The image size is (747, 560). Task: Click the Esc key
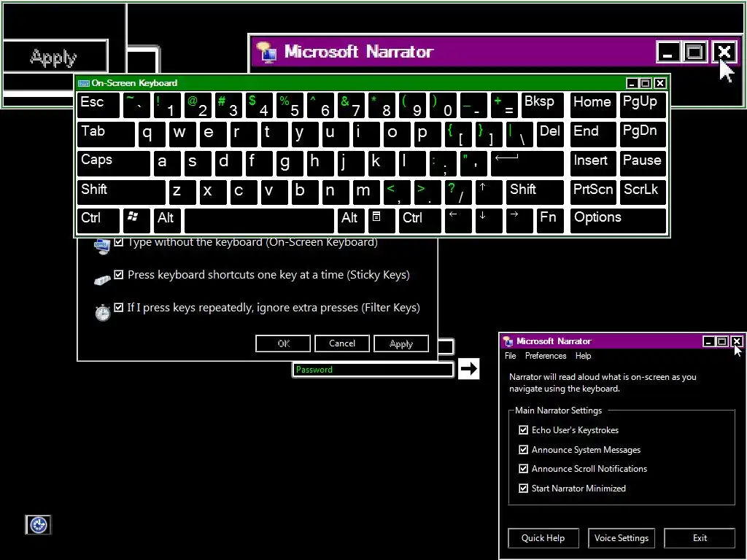(x=98, y=105)
